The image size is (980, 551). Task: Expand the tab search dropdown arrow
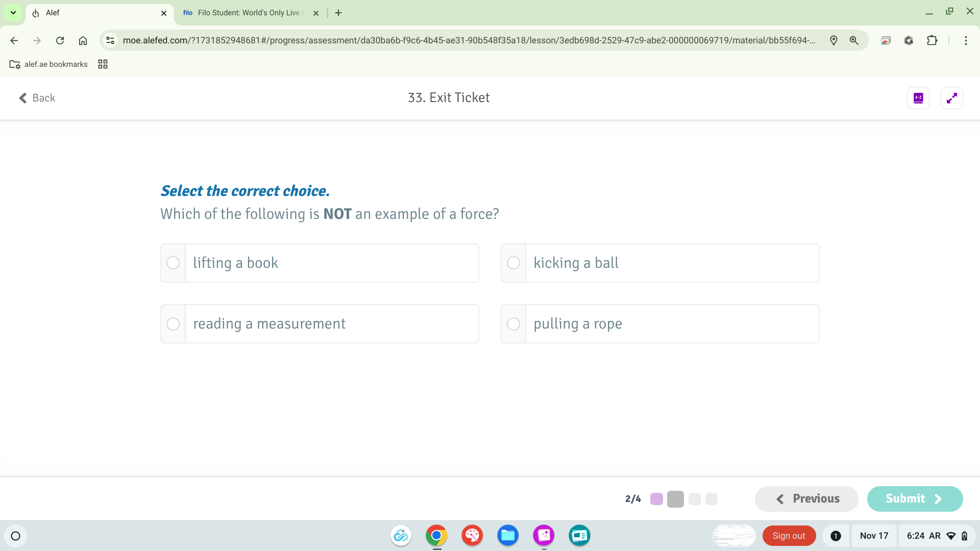click(x=13, y=13)
